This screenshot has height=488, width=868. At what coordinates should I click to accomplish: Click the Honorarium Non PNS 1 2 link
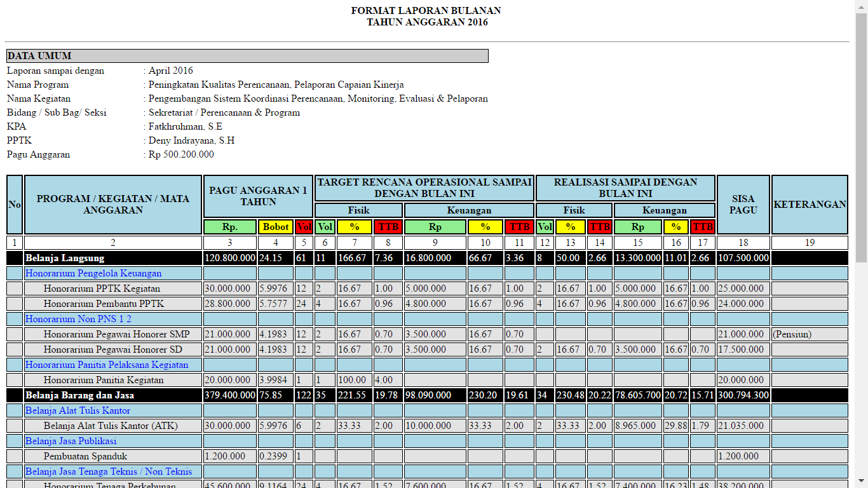[78, 319]
